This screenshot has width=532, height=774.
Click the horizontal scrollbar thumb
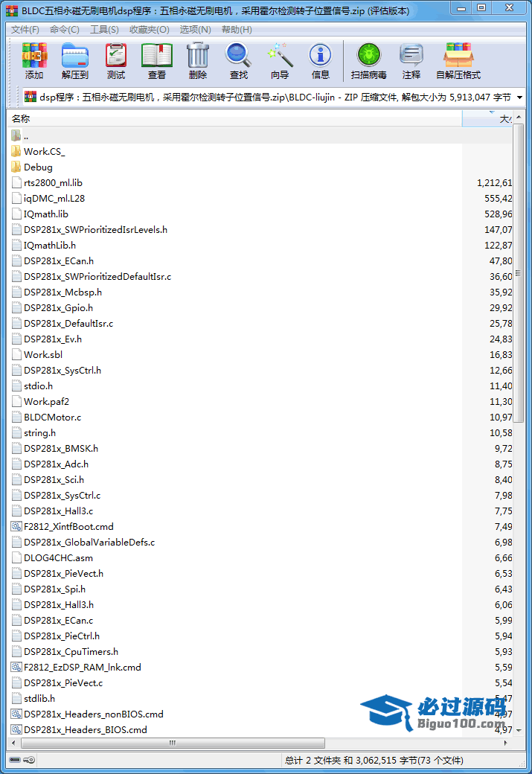pos(173,743)
